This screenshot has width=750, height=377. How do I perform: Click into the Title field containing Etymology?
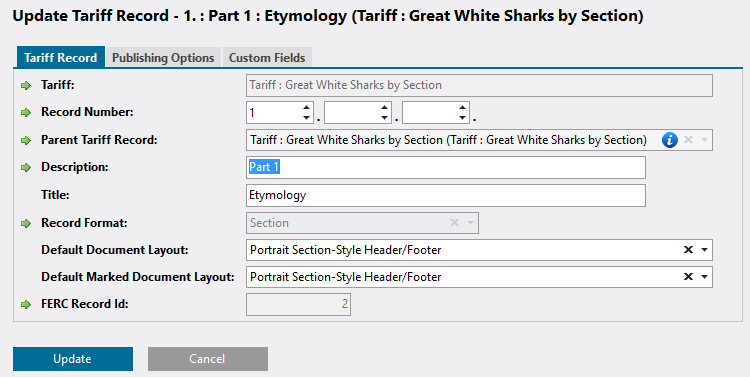[446, 195]
